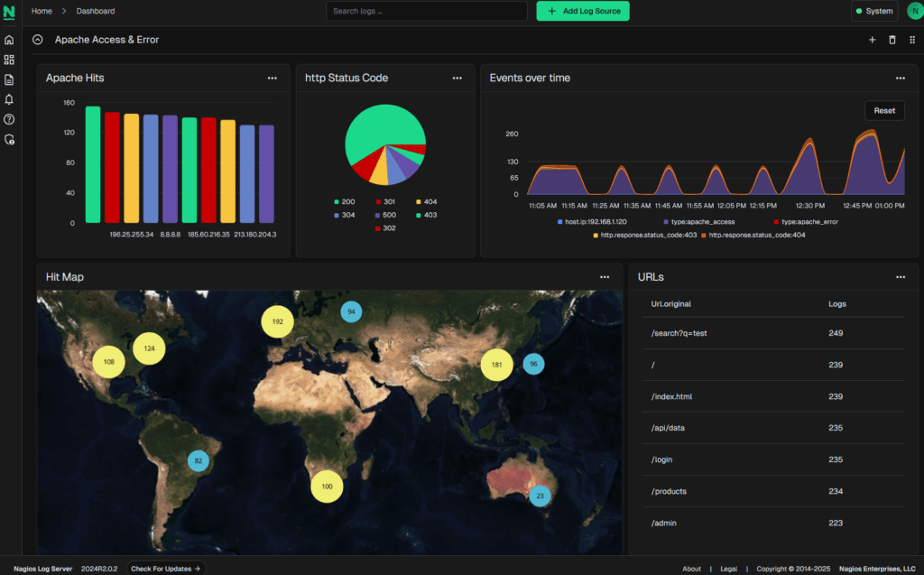
Task: Click the Add Log Source button
Action: pyautogui.click(x=582, y=11)
